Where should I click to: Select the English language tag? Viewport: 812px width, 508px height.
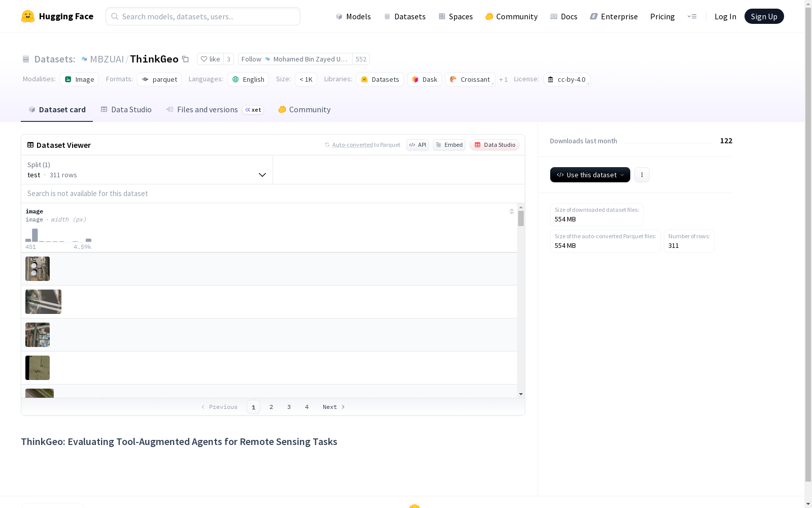click(x=248, y=79)
